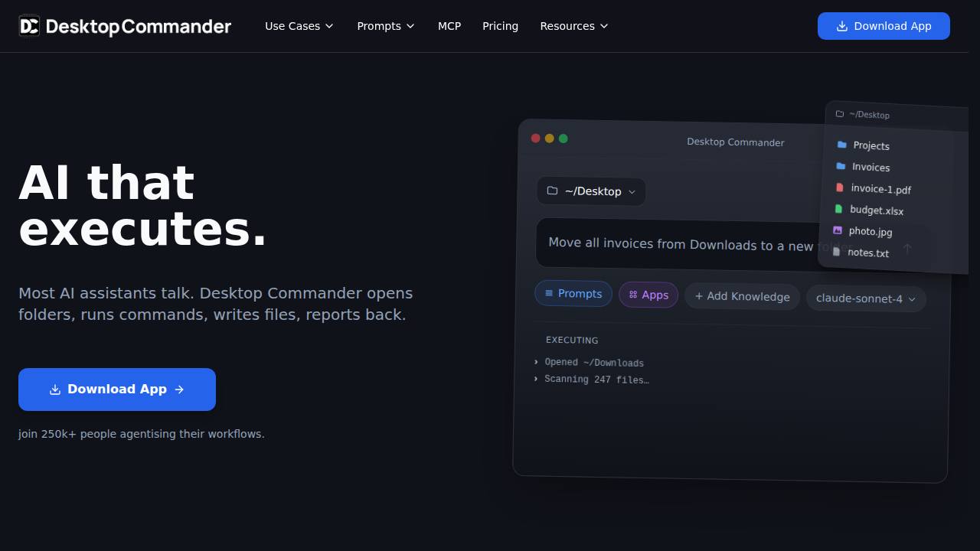Click the 'Desktop Commander' window title
This screenshot has width=980, height=551.
[x=736, y=142]
